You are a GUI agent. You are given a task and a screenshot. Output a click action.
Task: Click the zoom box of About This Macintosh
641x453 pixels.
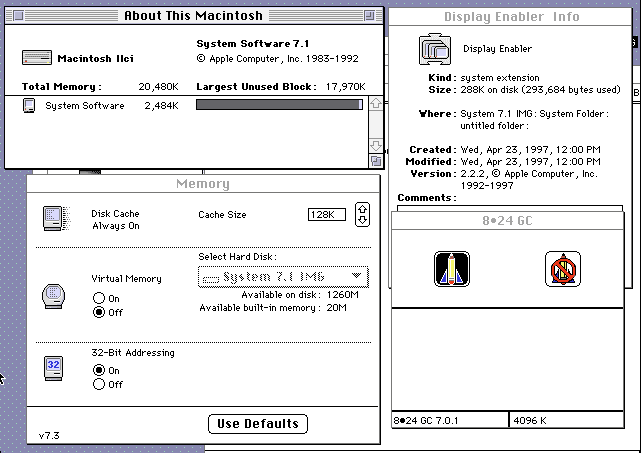pos(369,16)
